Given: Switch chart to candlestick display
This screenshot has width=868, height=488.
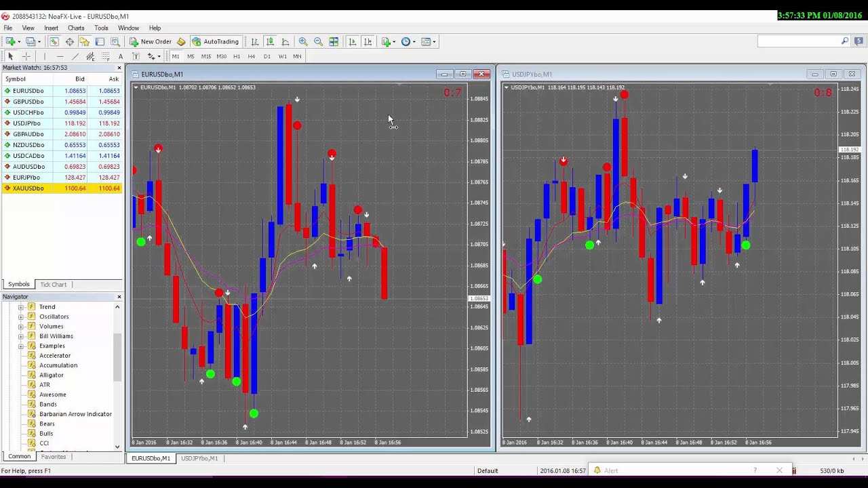Looking at the screenshot, I should point(270,41).
